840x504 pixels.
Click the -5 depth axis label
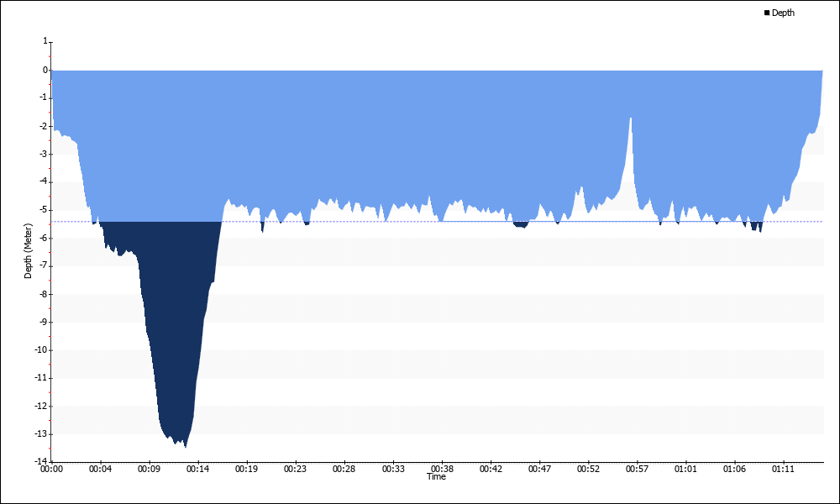click(44, 210)
